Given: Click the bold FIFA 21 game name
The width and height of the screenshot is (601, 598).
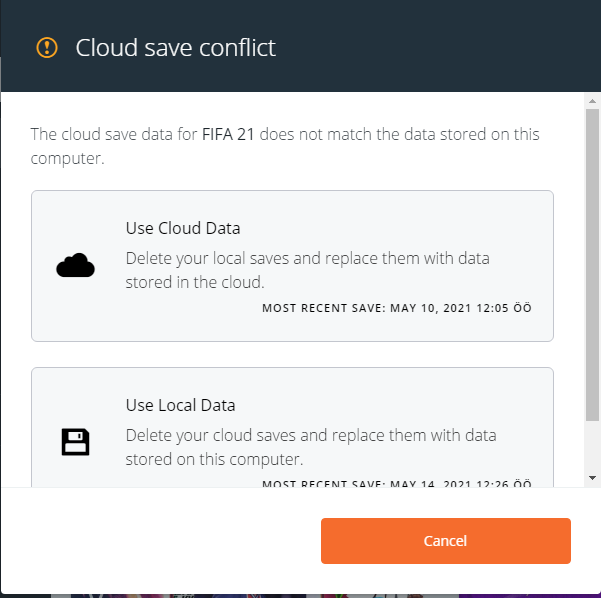Looking at the screenshot, I should [228, 133].
